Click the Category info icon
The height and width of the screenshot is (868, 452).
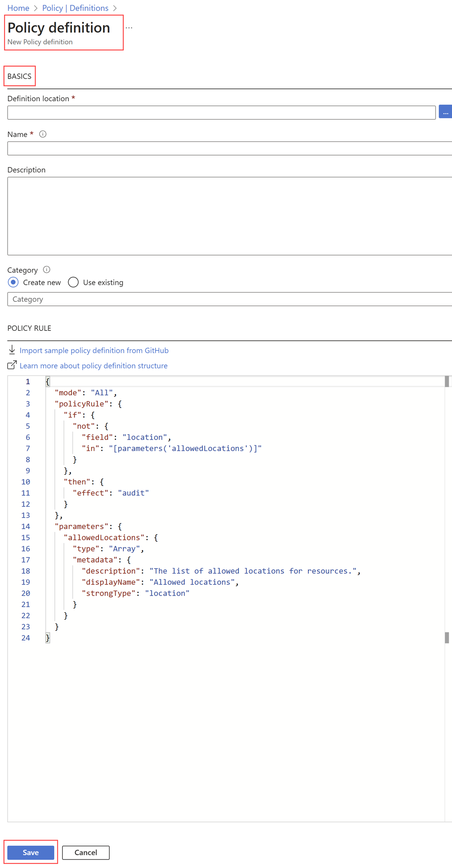point(47,270)
